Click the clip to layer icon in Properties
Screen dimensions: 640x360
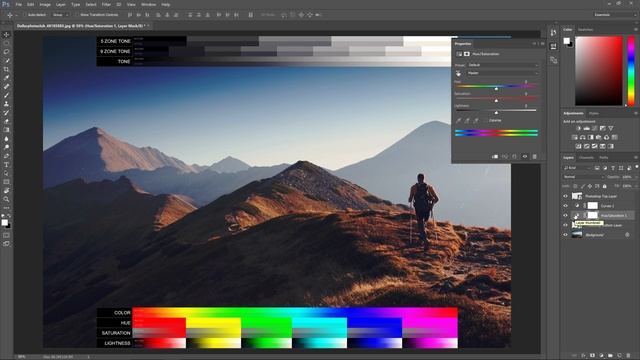[x=495, y=157]
